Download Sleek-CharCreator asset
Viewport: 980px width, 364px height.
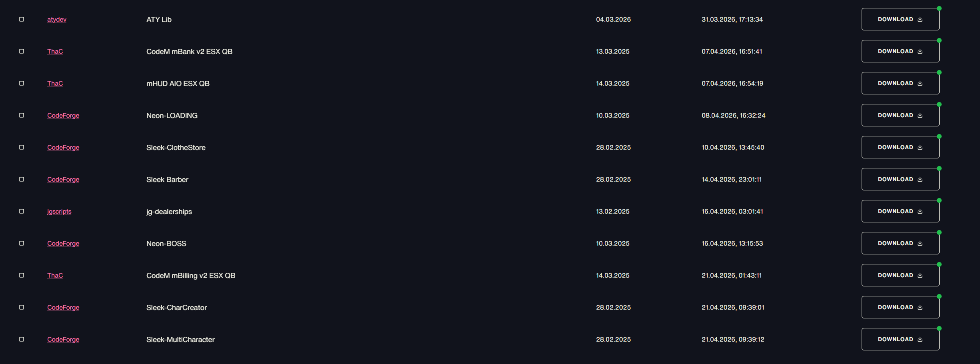pos(900,307)
